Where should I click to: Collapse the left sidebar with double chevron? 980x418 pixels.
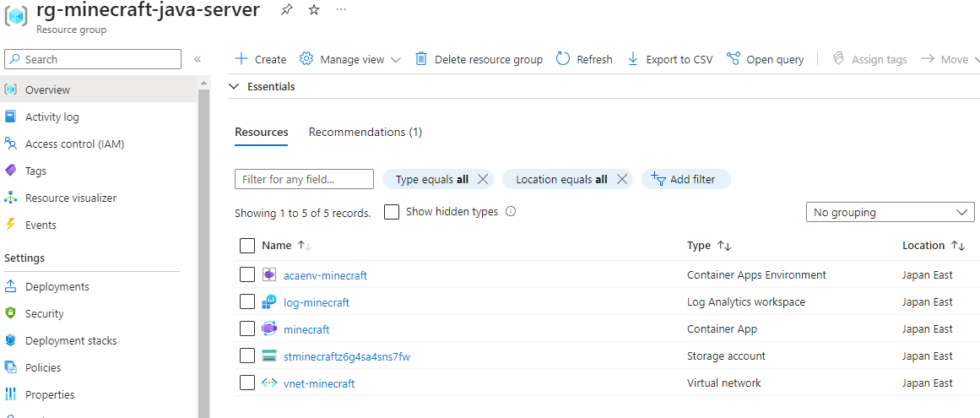[197, 59]
